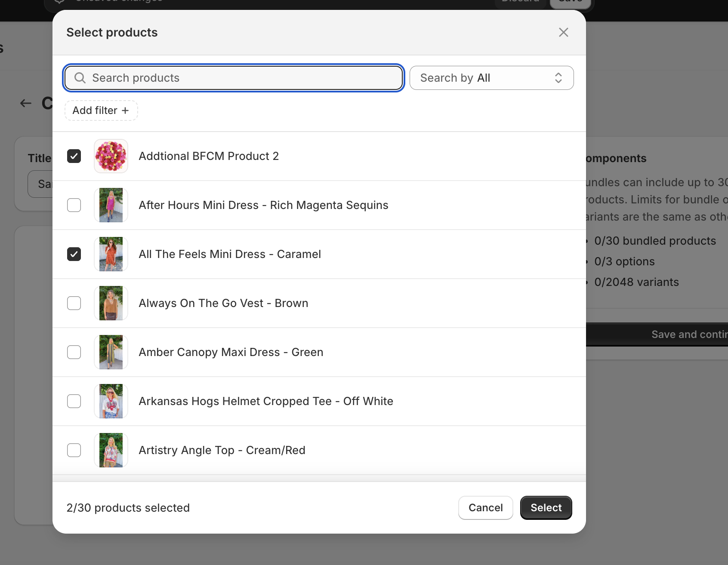Click the back arrow behind dialog

click(26, 103)
